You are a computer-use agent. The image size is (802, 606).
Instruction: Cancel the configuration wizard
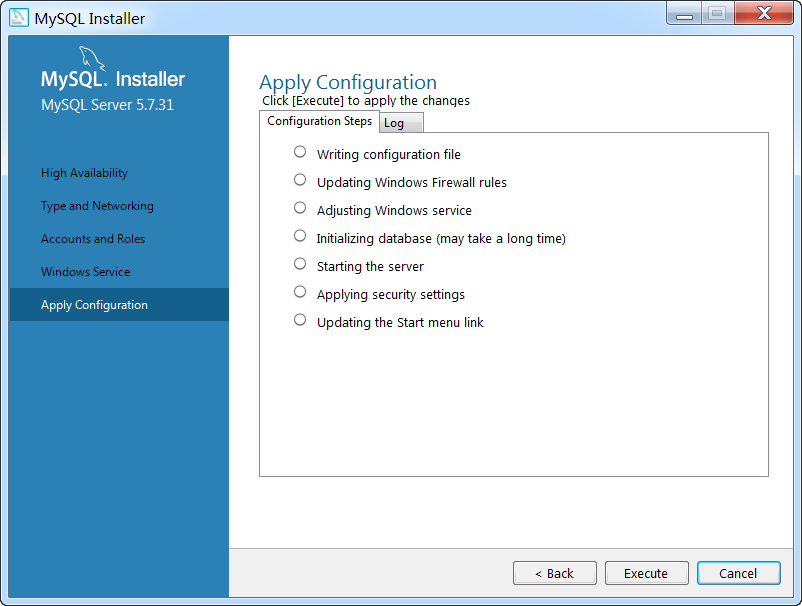(x=739, y=573)
